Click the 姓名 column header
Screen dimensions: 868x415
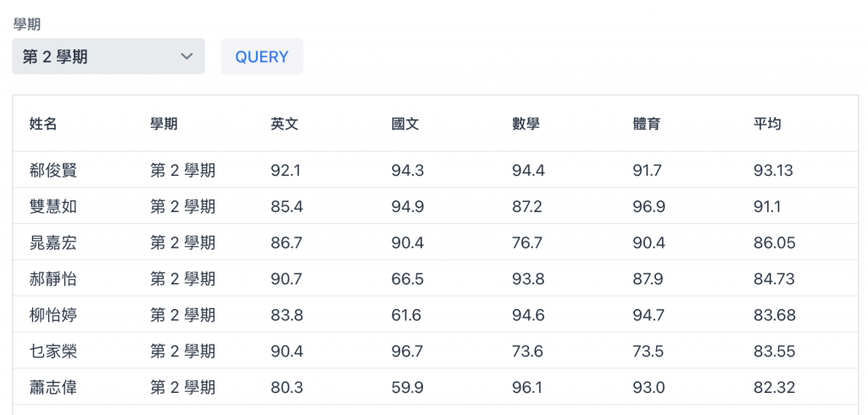tap(43, 124)
